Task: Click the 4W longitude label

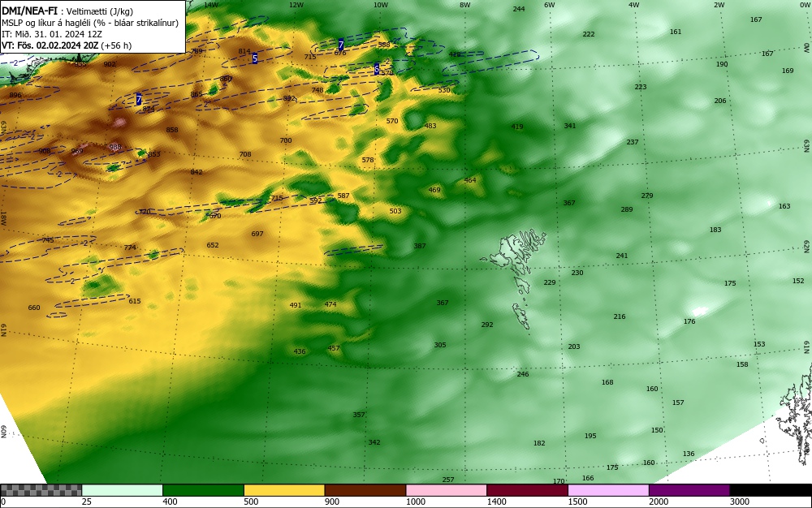Action: pyautogui.click(x=634, y=5)
